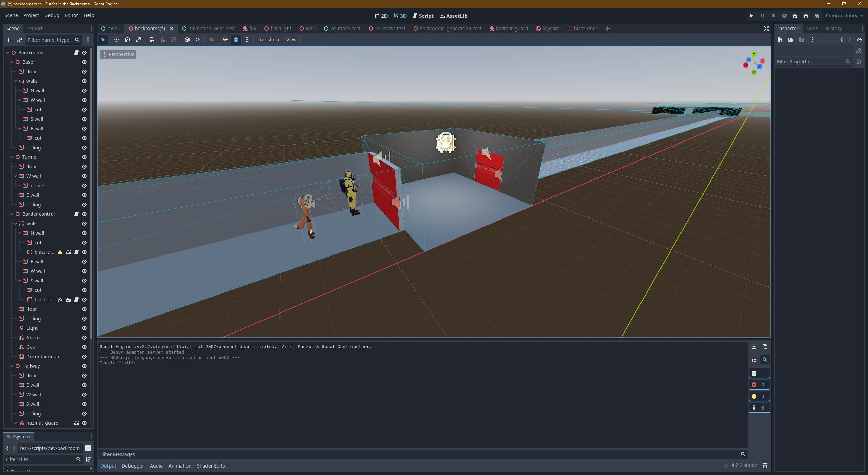
Task: Load an existing resource in Inspector
Action: (791, 40)
